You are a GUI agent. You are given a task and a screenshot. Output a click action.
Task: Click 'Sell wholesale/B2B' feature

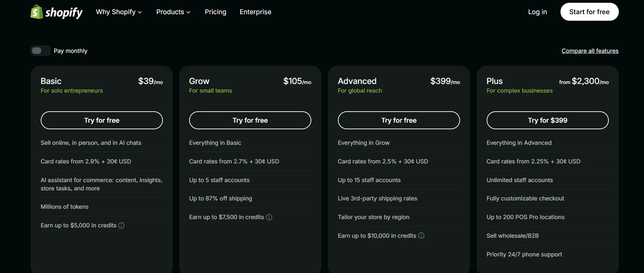pyautogui.click(x=513, y=236)
